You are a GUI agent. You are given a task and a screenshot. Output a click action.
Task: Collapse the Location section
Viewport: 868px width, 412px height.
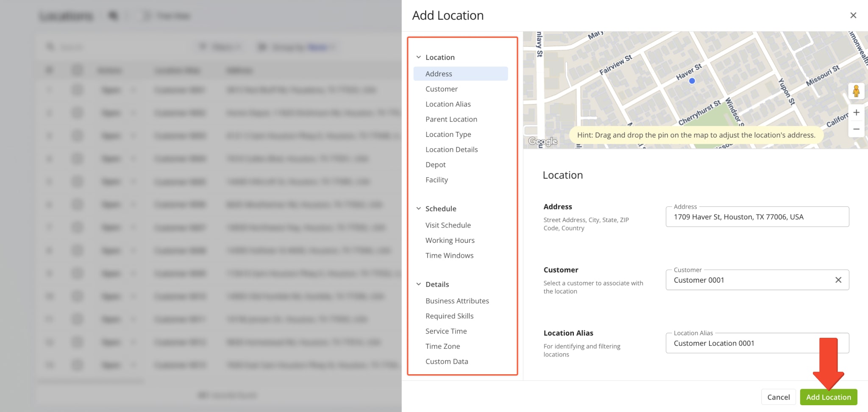click(x=419, y=57)
